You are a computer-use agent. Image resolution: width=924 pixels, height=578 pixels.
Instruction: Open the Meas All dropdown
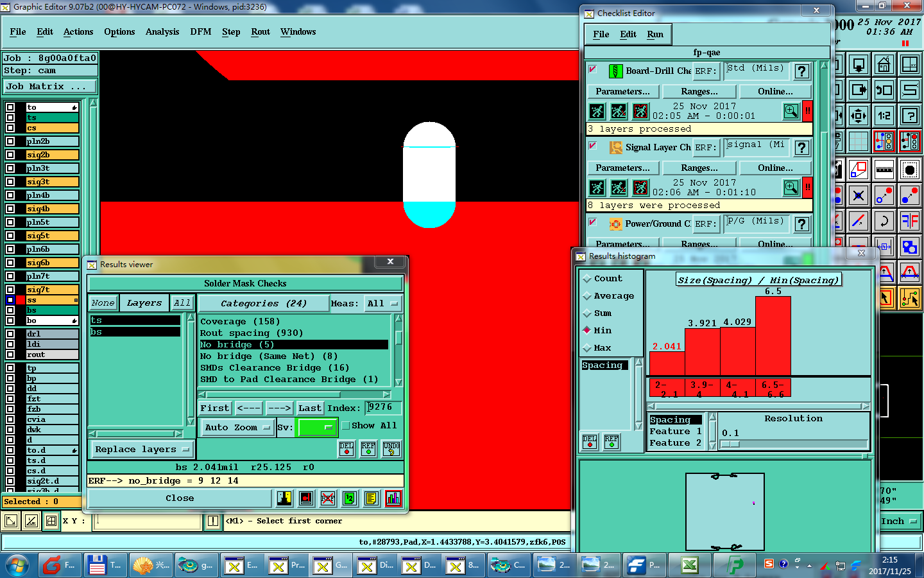(x=382, y=303)
